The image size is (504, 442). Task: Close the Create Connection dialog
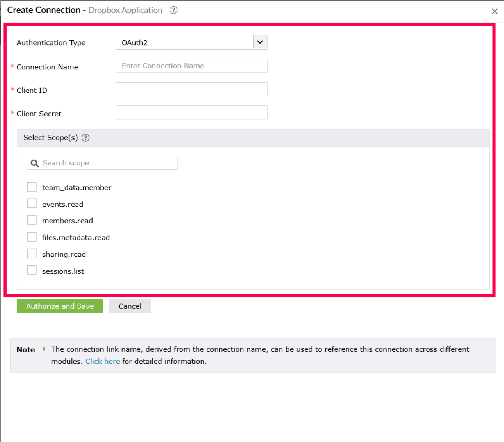tap(494, 11)
